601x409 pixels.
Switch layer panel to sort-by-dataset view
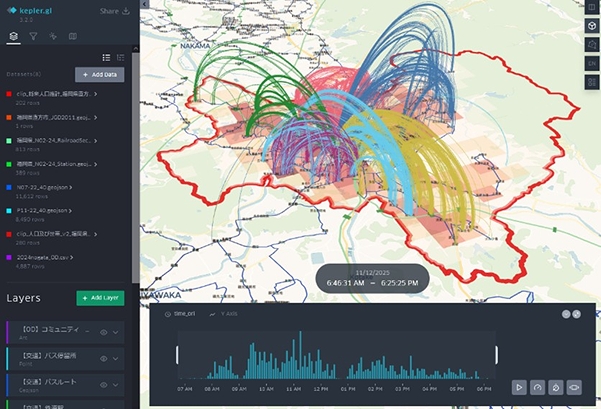pyautogui.click(x=121, y=57)
